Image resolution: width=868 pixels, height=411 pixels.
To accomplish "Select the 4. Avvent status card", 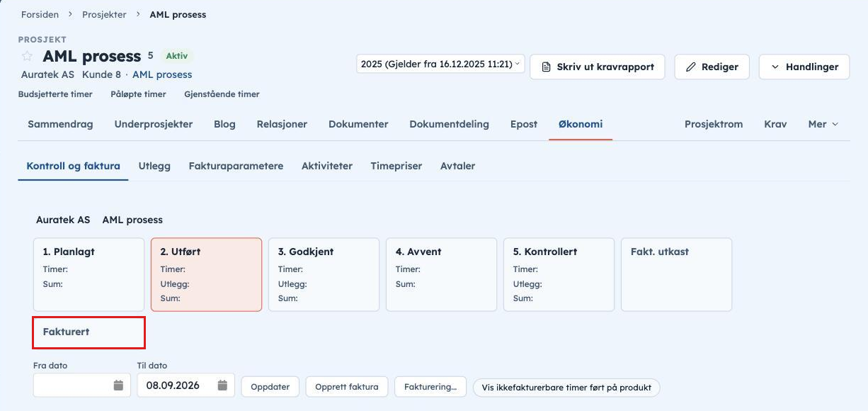I will click(x=441, y=274).
